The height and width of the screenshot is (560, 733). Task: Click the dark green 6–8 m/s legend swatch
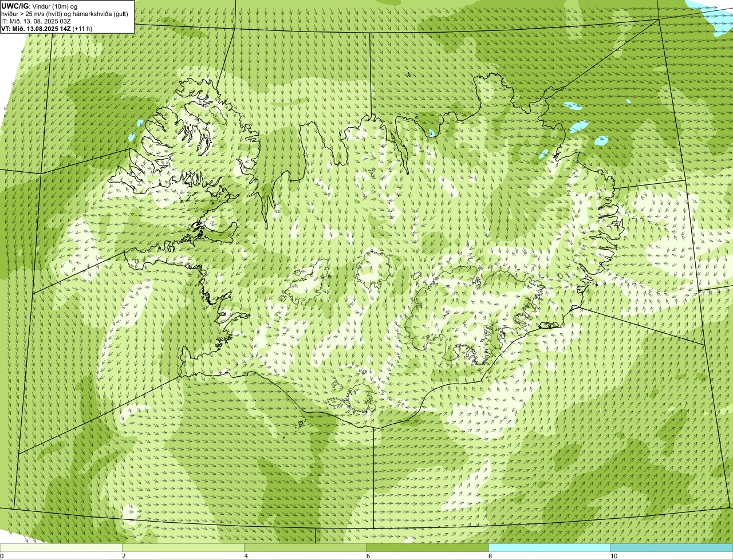click(427, 547)
